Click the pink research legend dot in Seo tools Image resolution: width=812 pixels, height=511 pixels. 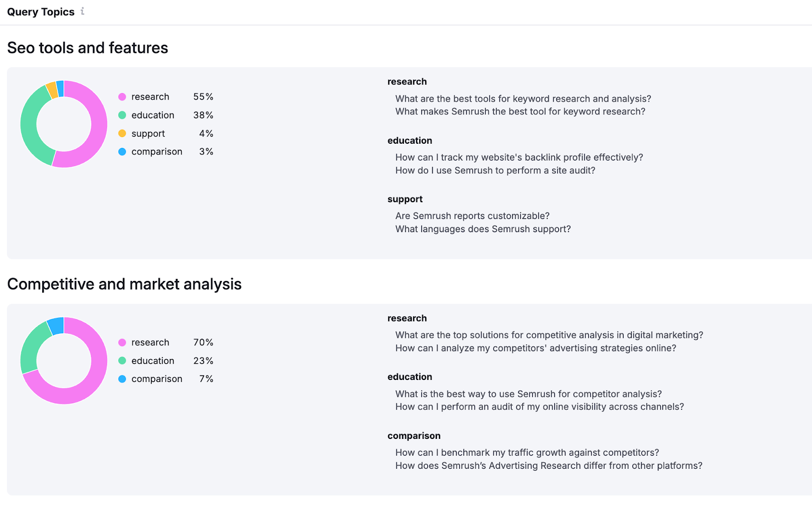(122, 97)
